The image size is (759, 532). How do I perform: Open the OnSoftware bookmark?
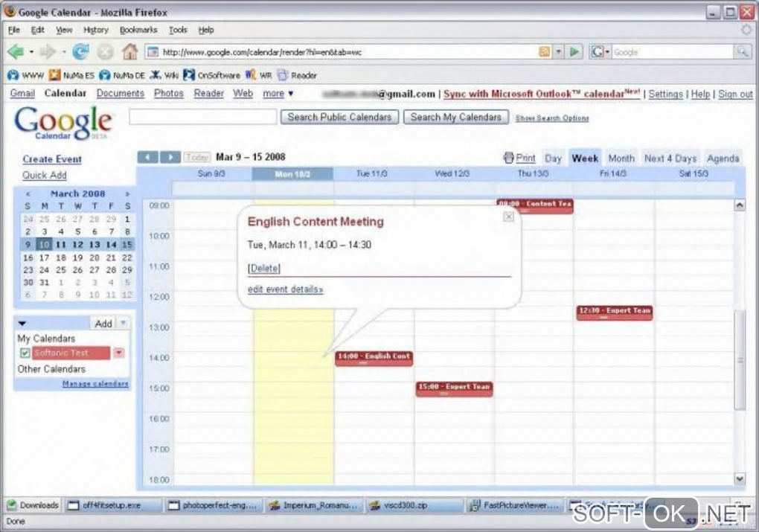click(x=212, y=75)
